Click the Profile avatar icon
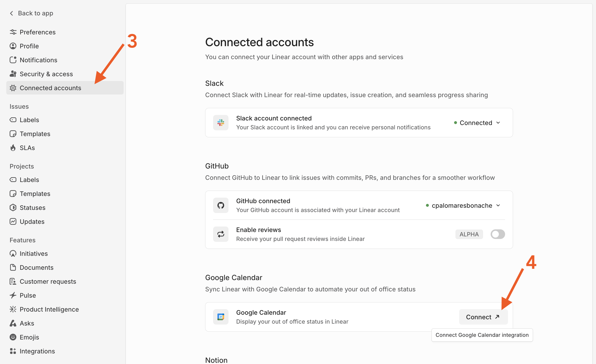 (x=13, y=46)
